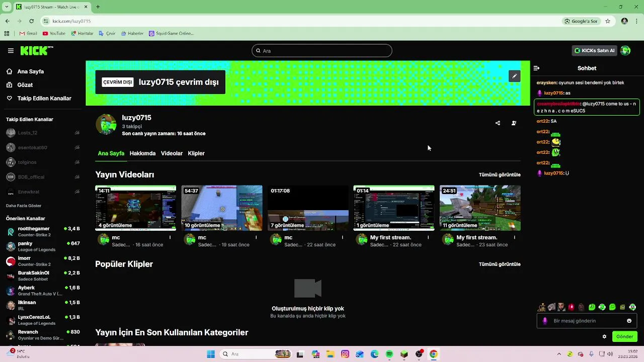Viewport: 644px width, 362px height.
Task: Toggle notifications for Losts_12 channel
Action: 77,133
